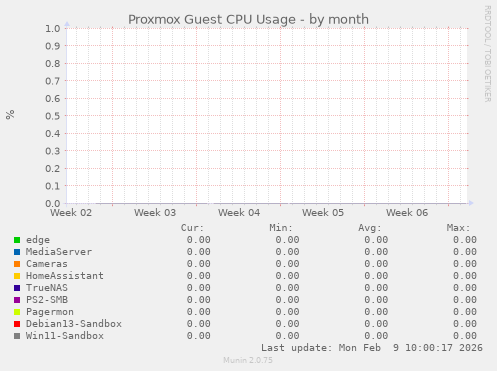Click the '1.0' y-axis value
This screenshot has width=497, height=371.
53,28
